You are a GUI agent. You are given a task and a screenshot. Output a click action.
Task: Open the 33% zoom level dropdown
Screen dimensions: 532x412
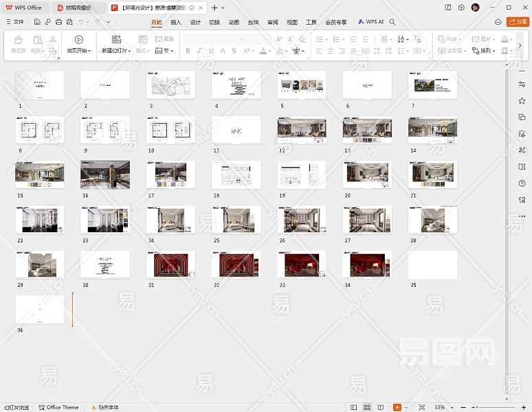441,407
